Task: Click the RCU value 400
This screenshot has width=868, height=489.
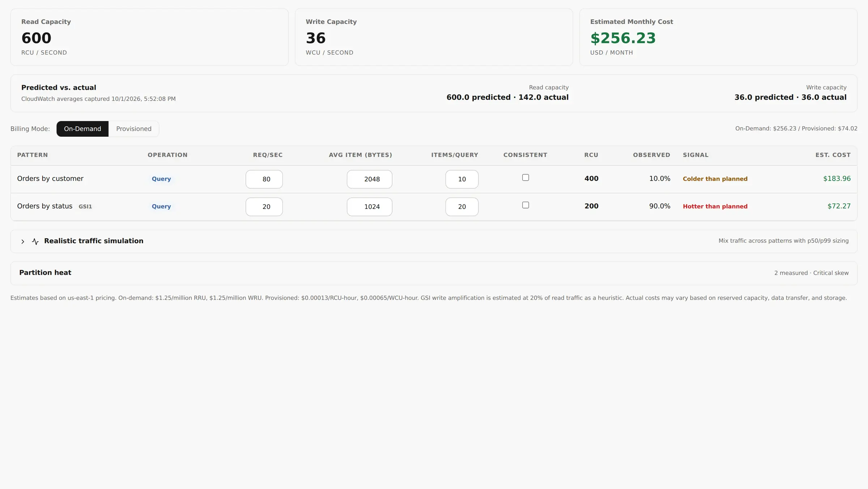Action: (x=591, y=178)
